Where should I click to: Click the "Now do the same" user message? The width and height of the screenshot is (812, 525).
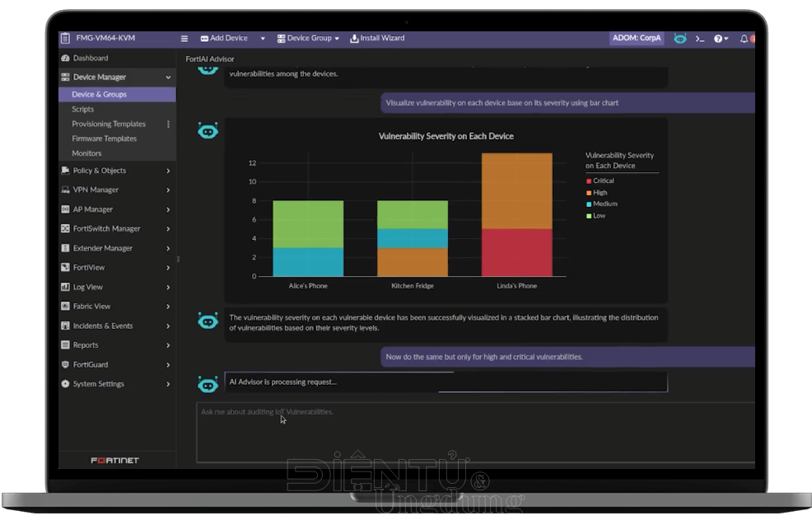[568, 357]
